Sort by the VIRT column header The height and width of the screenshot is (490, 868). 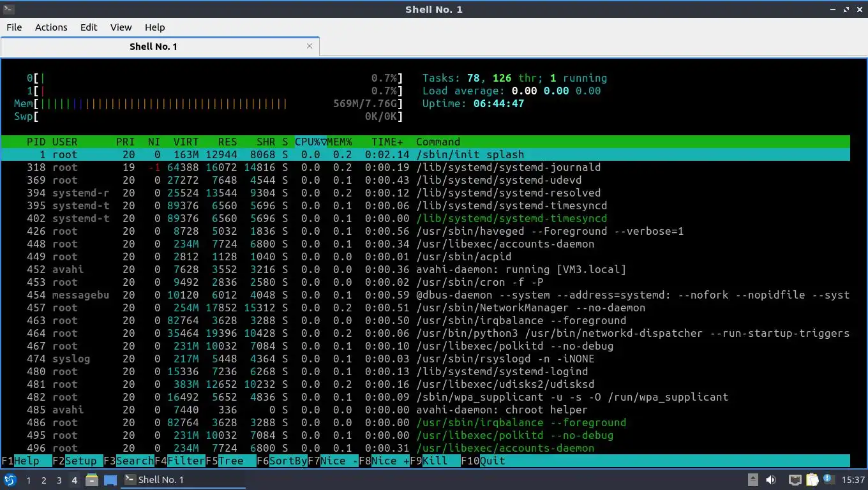click(x=186, y=142)
